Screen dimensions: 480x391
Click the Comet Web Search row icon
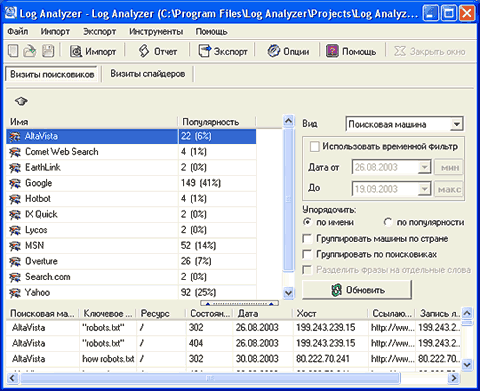pyautogui.click(x=15, y=152)
